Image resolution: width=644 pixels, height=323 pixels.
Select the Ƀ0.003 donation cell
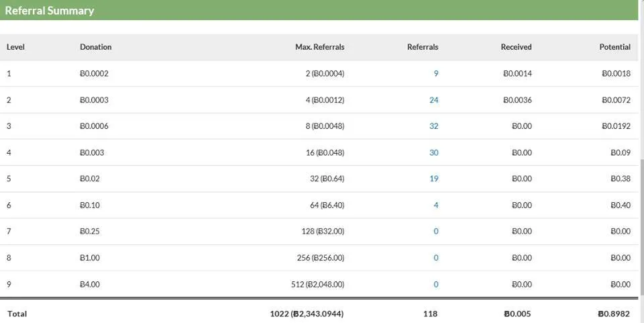pyautogui.click(x=92, y=152)
